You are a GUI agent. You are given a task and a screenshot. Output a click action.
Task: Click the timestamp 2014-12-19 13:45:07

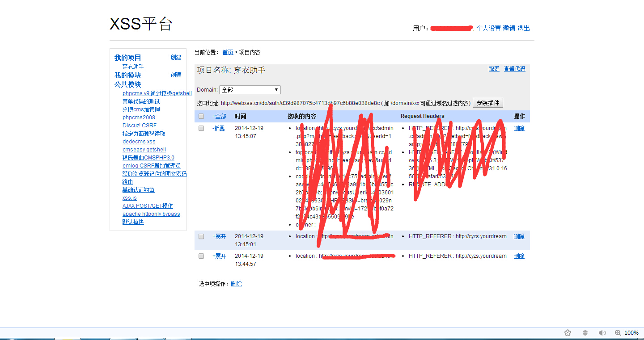point(249,132)
